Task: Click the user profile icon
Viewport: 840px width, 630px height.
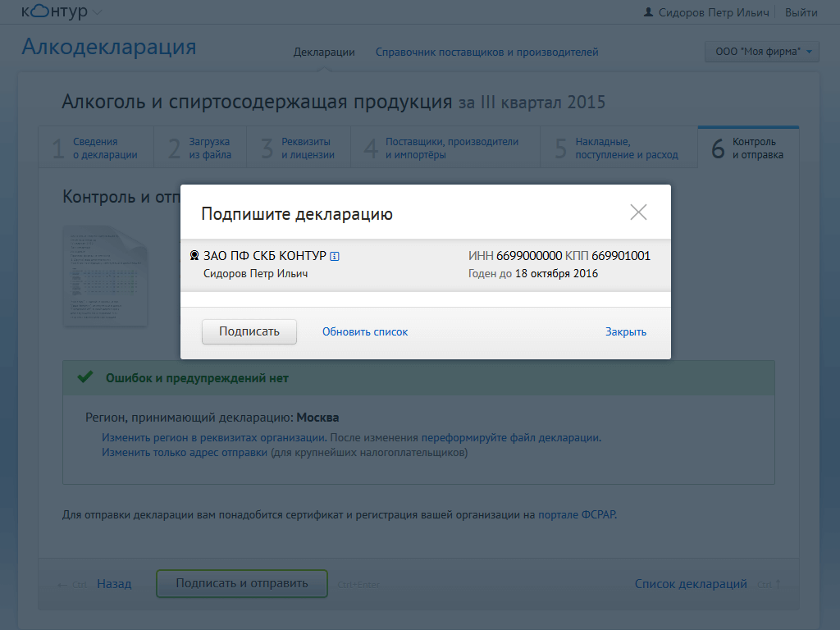Action: [x=648, y=11]
